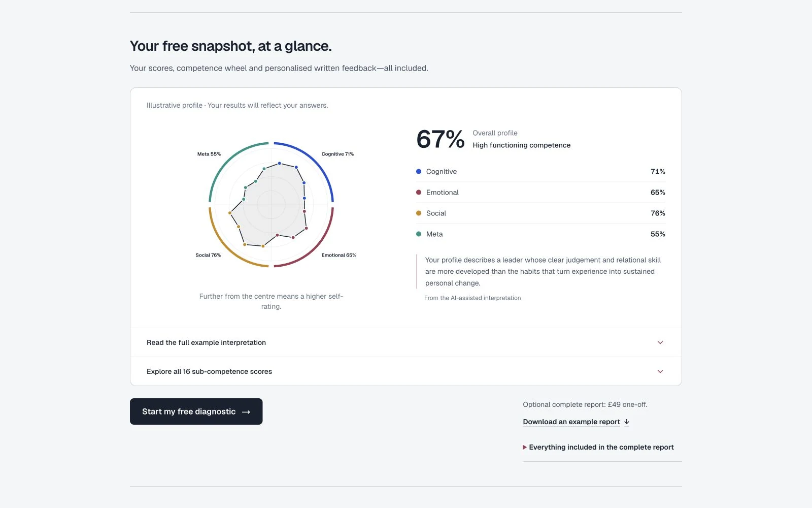
Task: Click the Cognitive label in the score list
Action: [442, 172]
